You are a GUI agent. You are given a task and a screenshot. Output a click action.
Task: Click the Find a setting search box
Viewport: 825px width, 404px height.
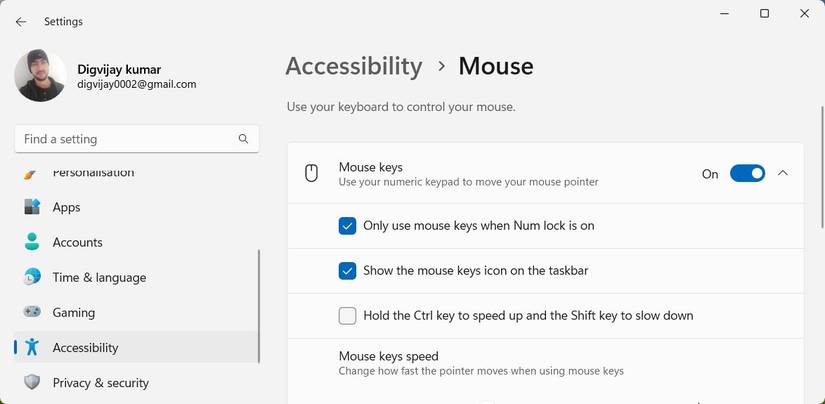(x=125, y=139)
